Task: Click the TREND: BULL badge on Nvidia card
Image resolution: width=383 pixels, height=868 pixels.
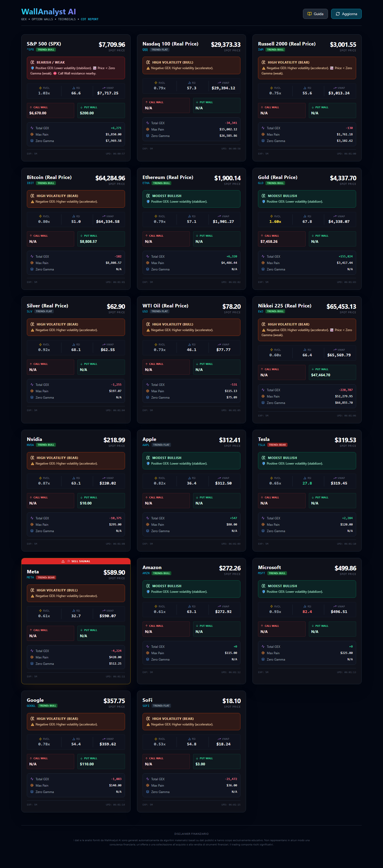Action: point(46,445)
